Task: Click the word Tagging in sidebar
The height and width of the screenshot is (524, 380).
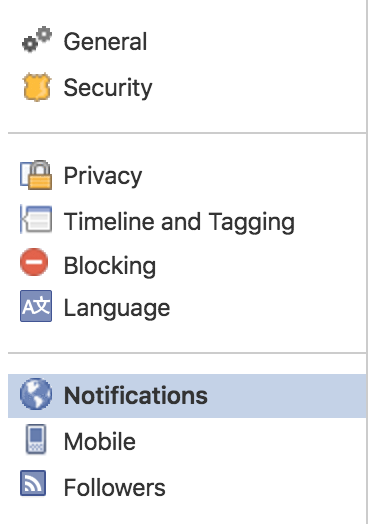Action: click(252, 223)
